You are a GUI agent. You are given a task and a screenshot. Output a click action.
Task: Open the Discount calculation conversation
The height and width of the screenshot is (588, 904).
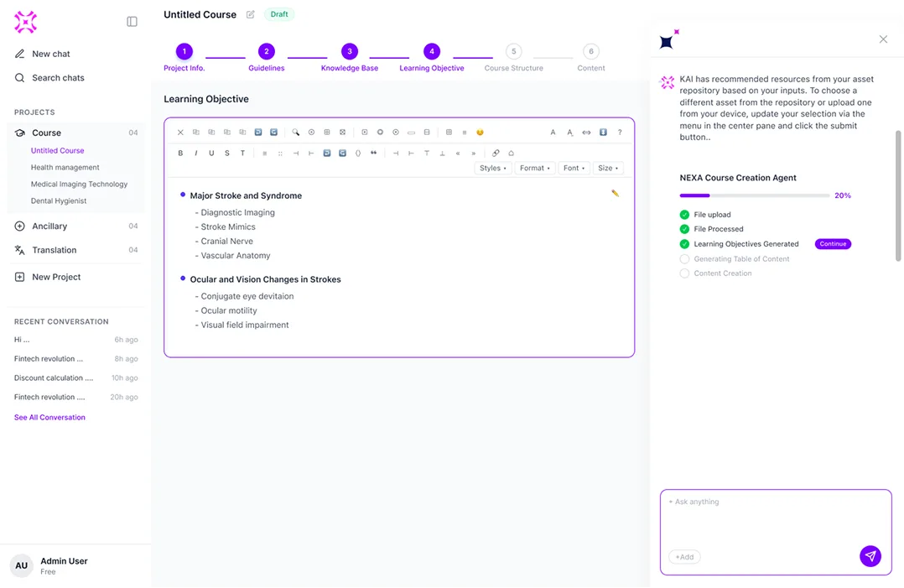click(75, 378)
